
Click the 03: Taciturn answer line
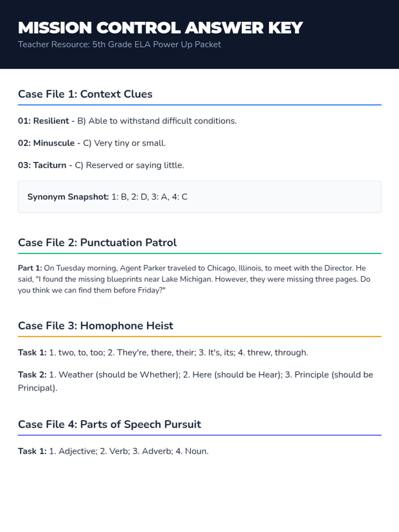click(101, 165)
